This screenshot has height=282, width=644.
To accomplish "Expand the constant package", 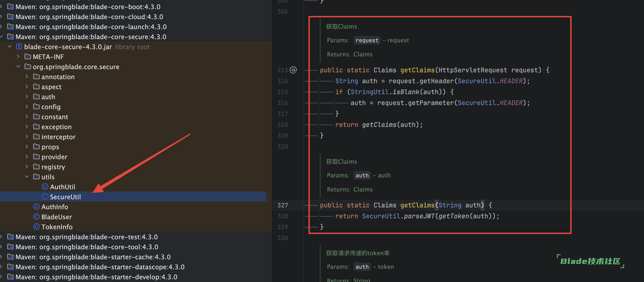I will [x=27, y=116].
